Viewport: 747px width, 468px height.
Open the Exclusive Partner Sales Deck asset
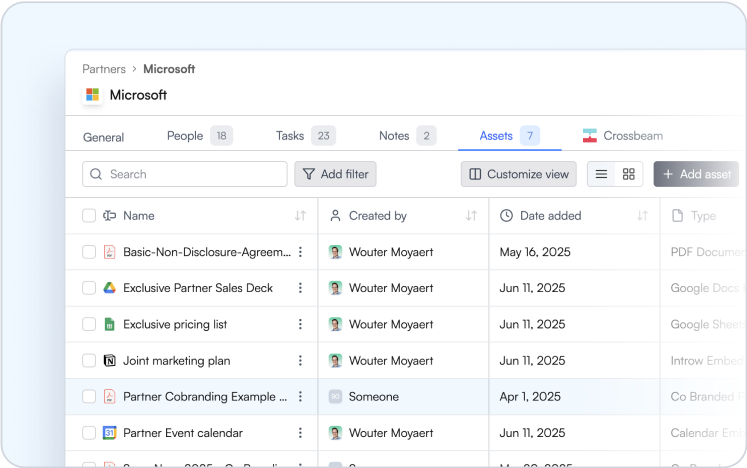pos(198,288)
